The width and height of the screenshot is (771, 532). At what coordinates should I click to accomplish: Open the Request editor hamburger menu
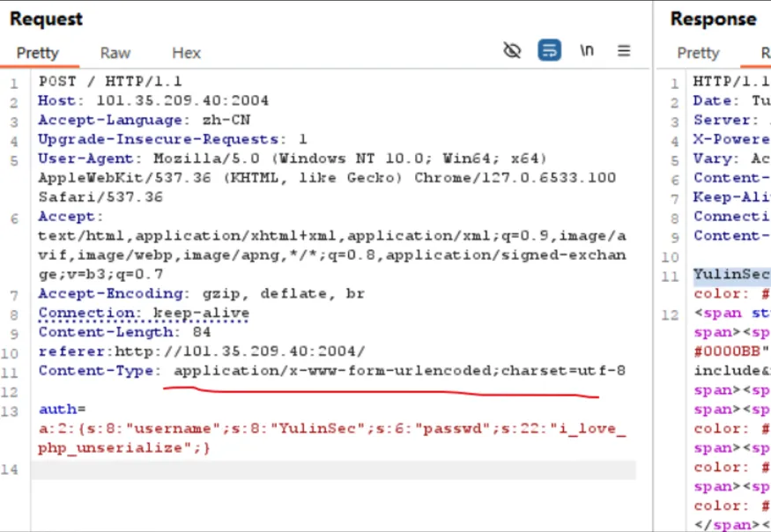(x=624, y=51)
